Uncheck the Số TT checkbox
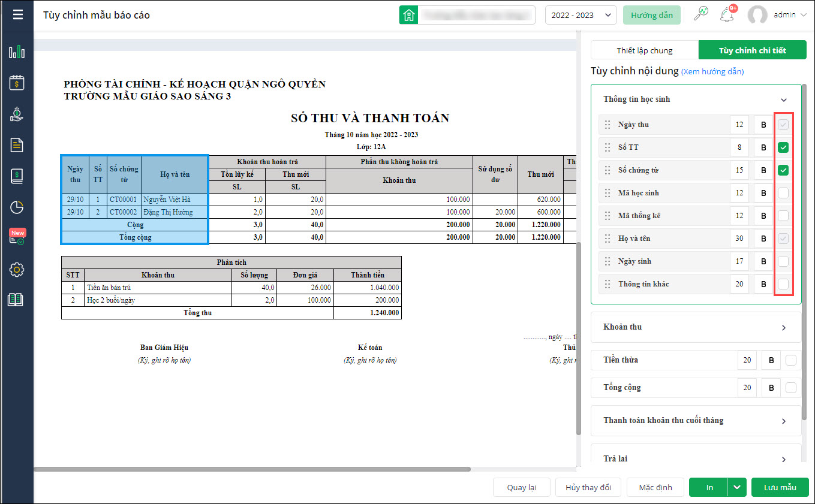 pos(783,147)
